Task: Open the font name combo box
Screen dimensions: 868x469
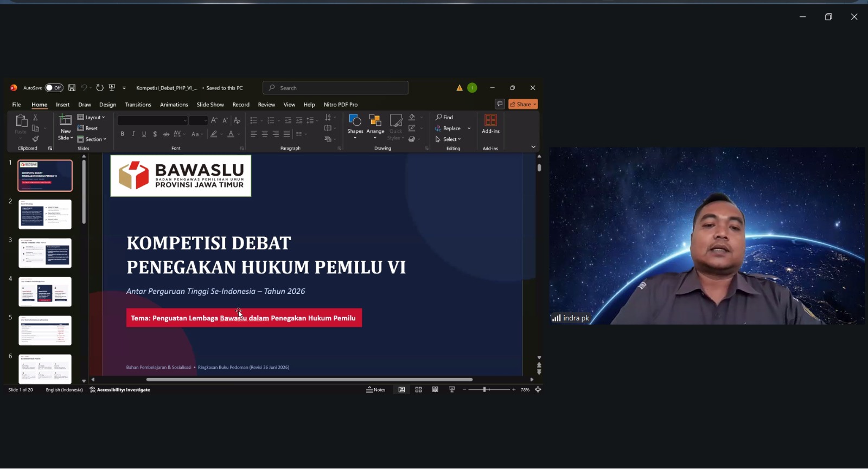Action: click(x=152, y=120)
